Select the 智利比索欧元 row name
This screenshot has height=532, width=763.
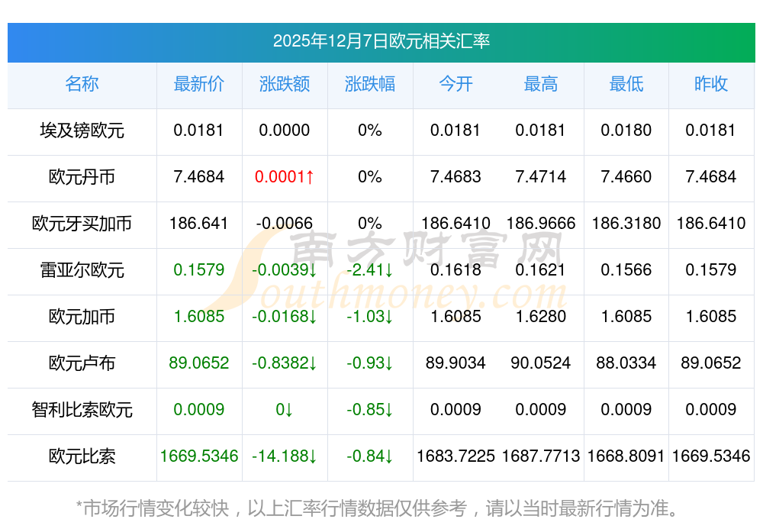(x=82, y=410)
